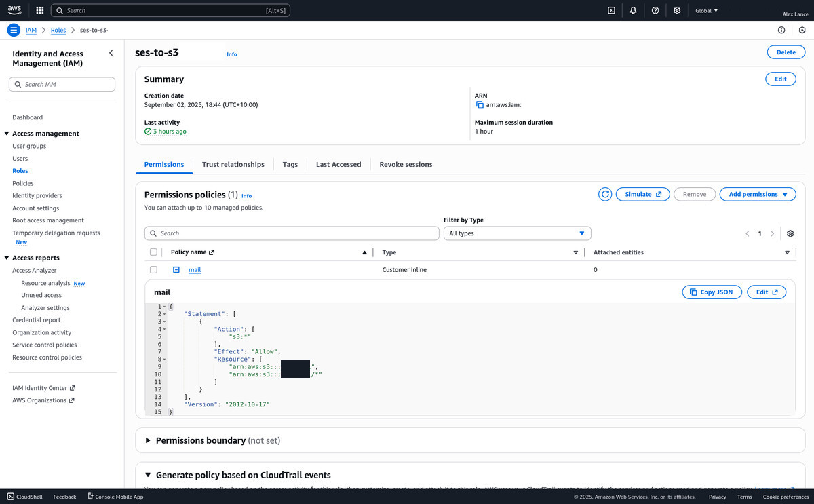Switch to the Last Accessed tab
The height and width of the screenshot is (504, 814).
(338, 164)
